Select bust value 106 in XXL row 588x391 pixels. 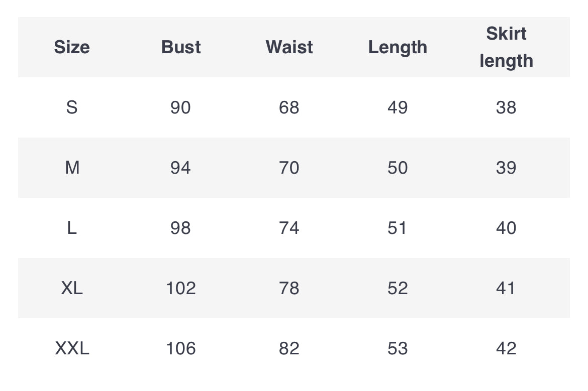pyautogui.click(x=181, y=348)
